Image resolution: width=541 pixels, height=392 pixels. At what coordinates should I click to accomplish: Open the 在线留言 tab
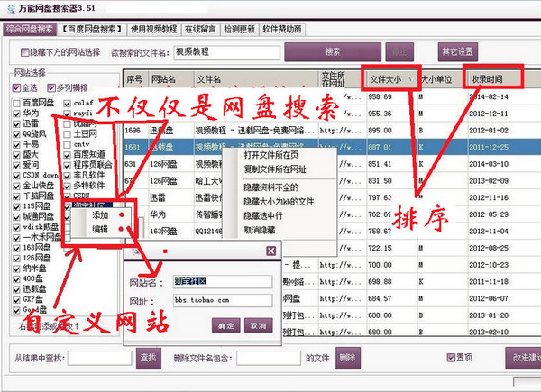pyautogui.click(x=200, y=30)
